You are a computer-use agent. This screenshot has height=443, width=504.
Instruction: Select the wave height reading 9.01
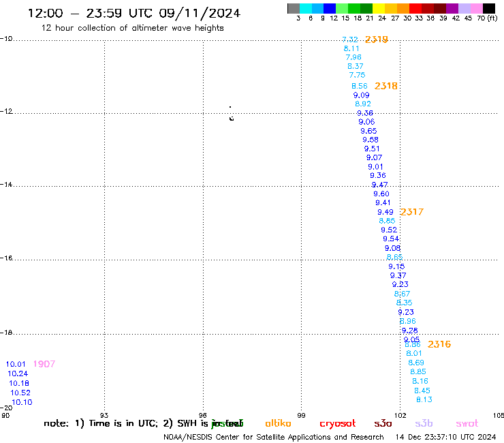pyautogui.click(x=375, y=167)
